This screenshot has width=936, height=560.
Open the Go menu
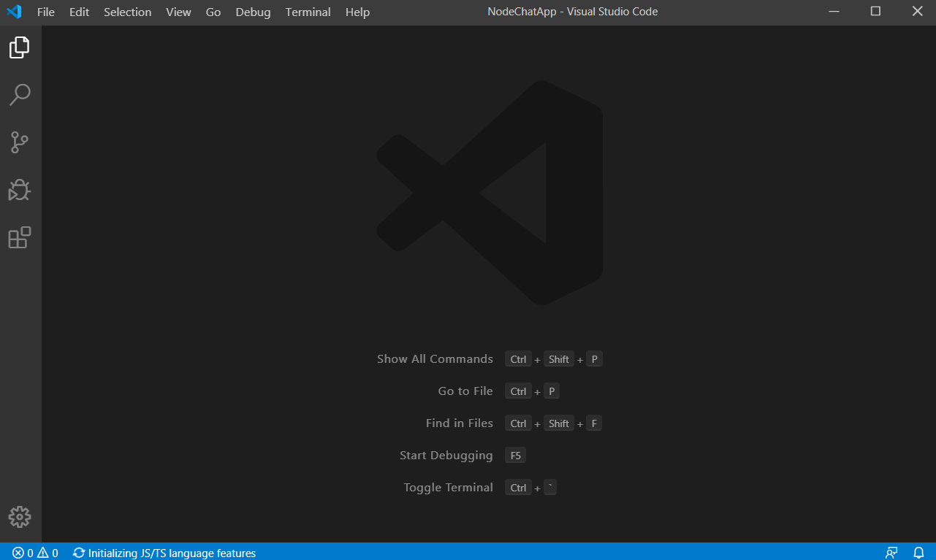(213, 12)
